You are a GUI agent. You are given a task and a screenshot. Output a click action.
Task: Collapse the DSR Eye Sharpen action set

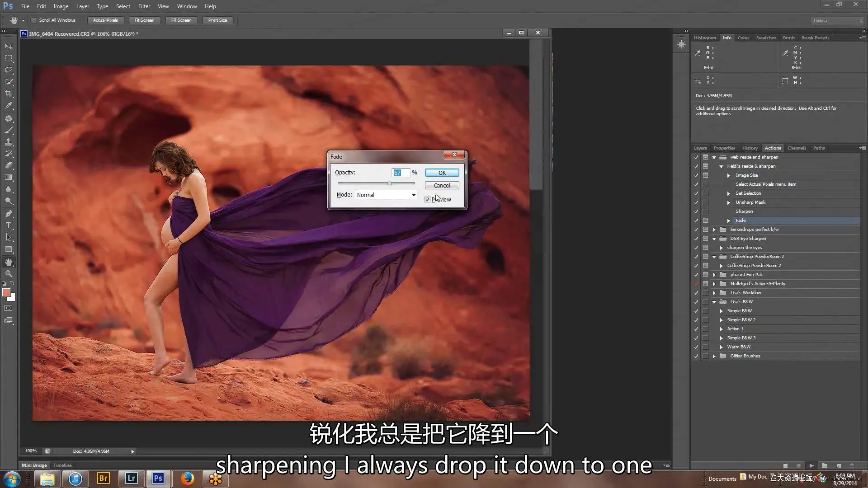(x=714, y=239)
